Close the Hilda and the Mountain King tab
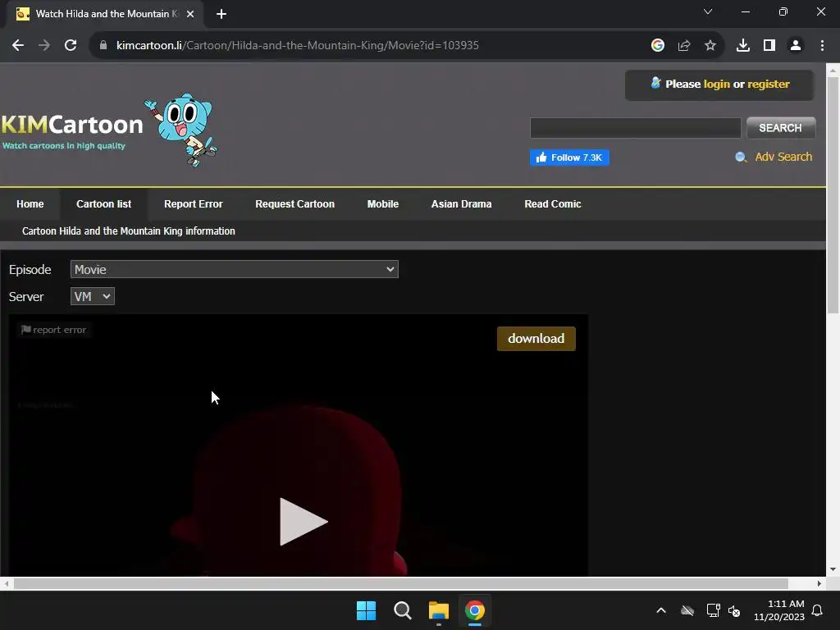The image size is (840, 630). click(x=190, y=14)
